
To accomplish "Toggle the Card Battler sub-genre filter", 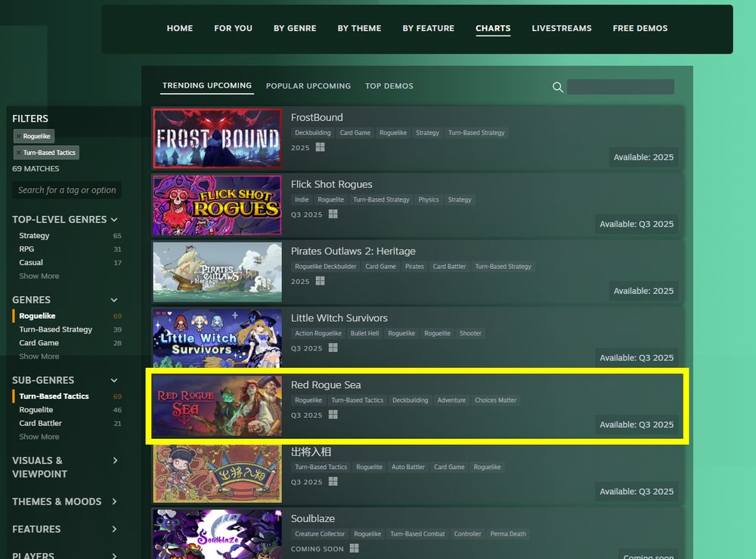I will click(41, 424).
